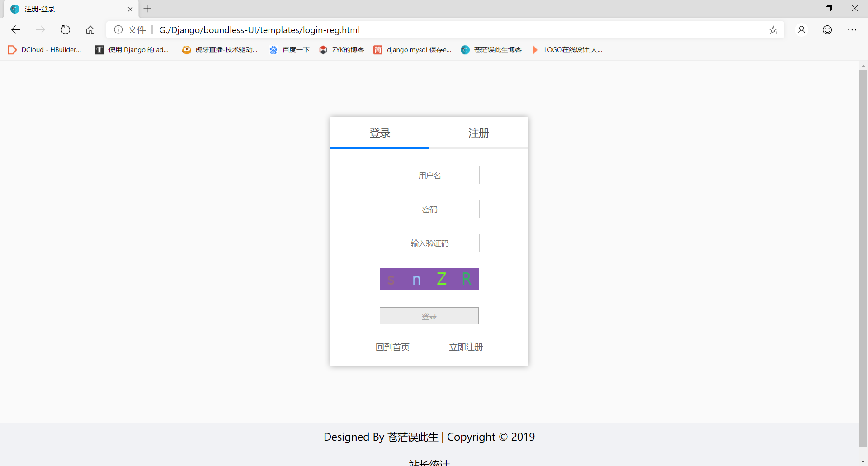This screenshot has height=466, width=868.
Task: Focus the 密码 input field
Action: tap(429, 209)
